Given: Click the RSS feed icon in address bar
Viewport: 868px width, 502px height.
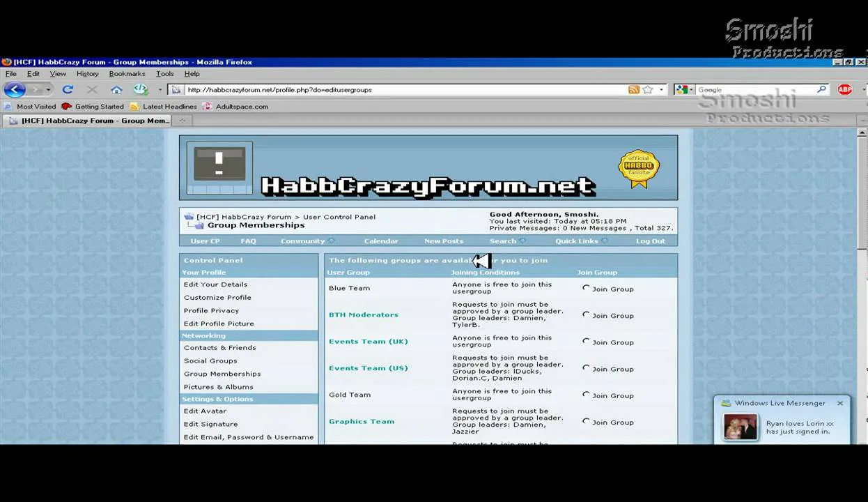Looking at the screenshot, I should point(633,89).
